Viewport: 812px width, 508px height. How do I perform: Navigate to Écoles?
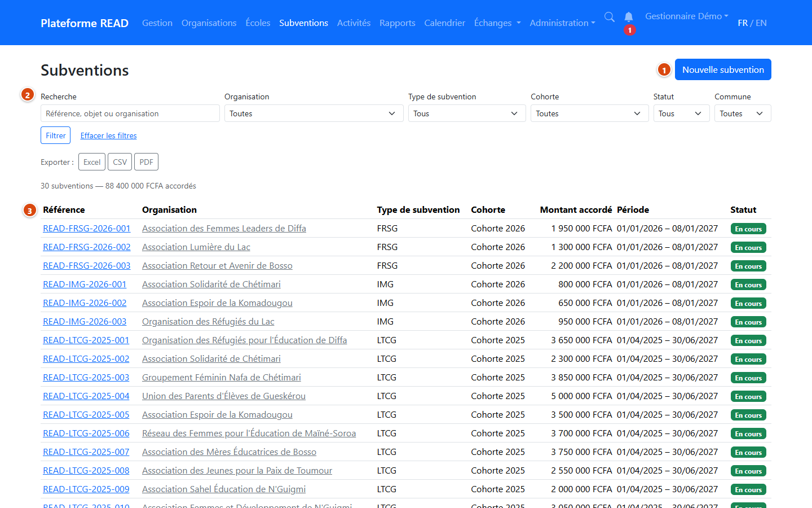click(258, 23)
